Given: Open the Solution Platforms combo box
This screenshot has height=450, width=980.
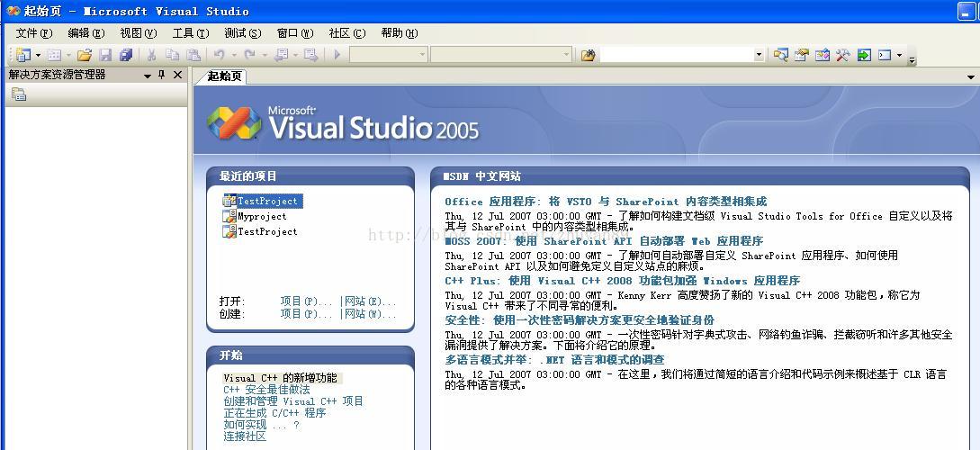Looking at the screenshot, I should tap(501, 55).
